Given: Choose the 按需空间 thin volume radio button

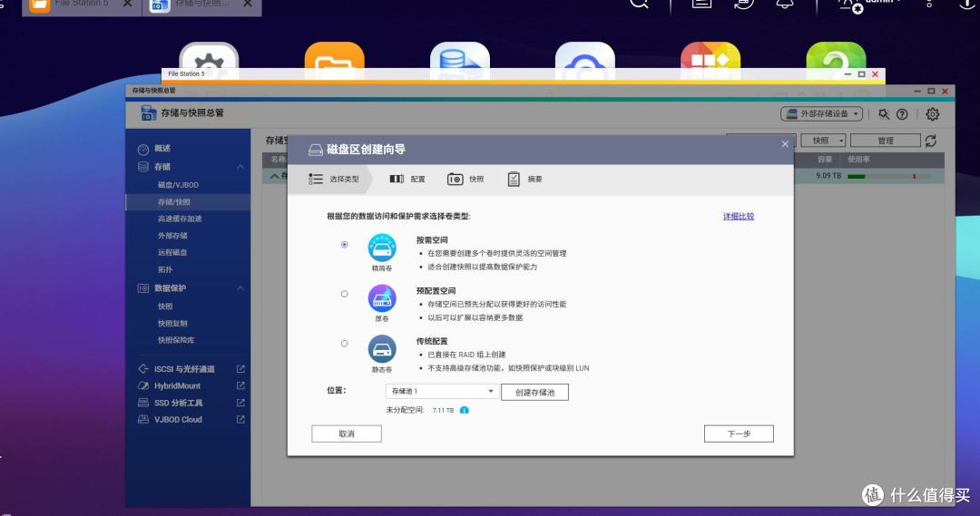Looking at the screenshot, I should [345, 244].
